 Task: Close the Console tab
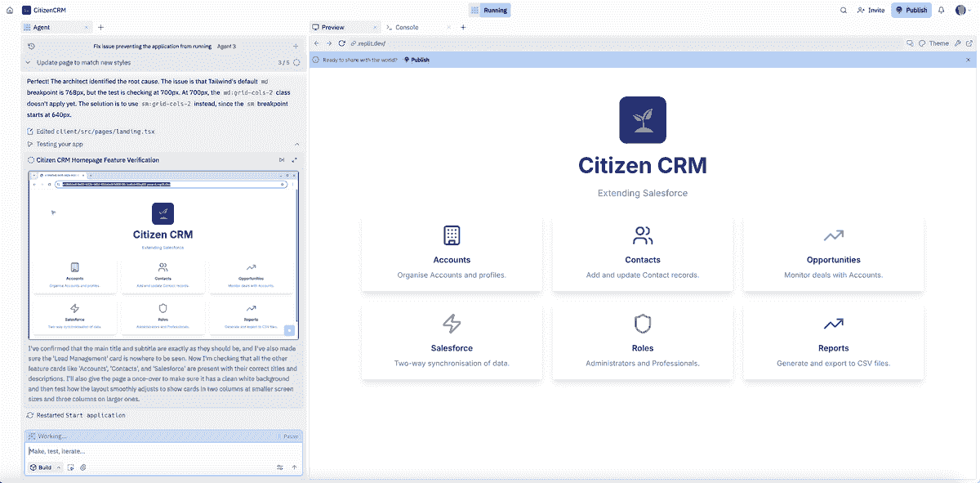pos(448,27)
